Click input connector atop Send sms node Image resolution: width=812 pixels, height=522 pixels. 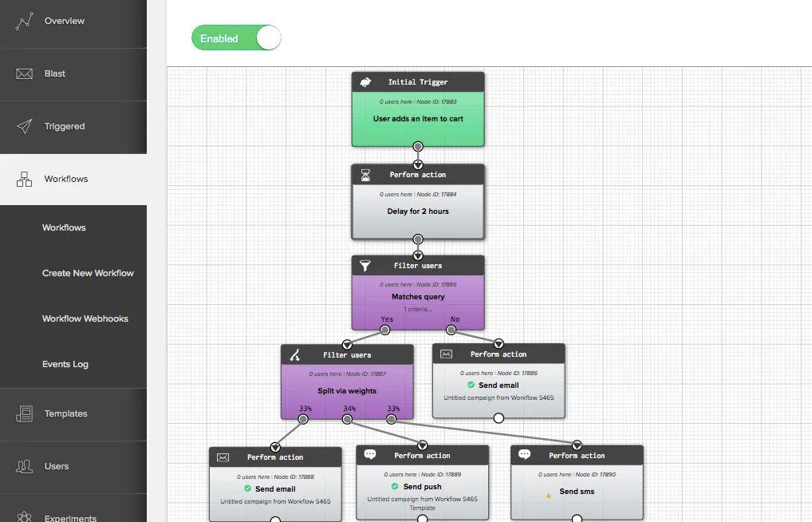(577, 446)
